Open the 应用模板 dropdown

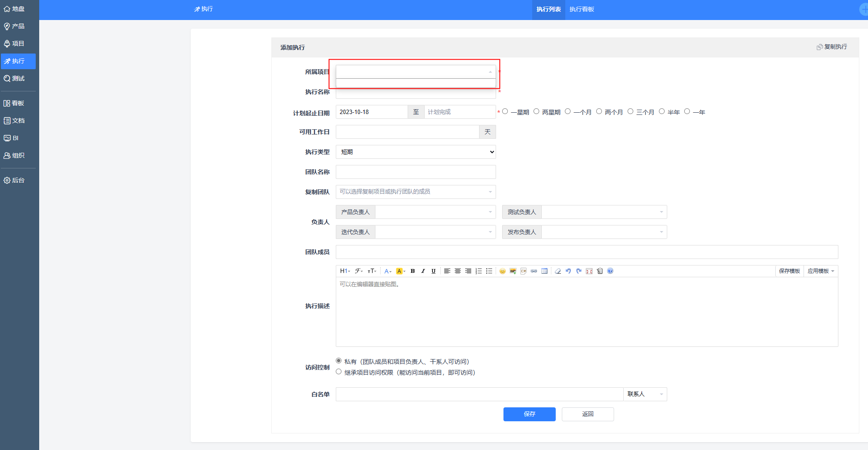tap(821, 271)
